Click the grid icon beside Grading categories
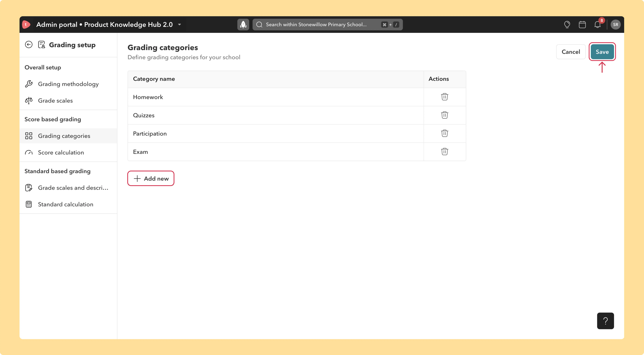Screen dimensions: 644x355 (x=29, y=136)
